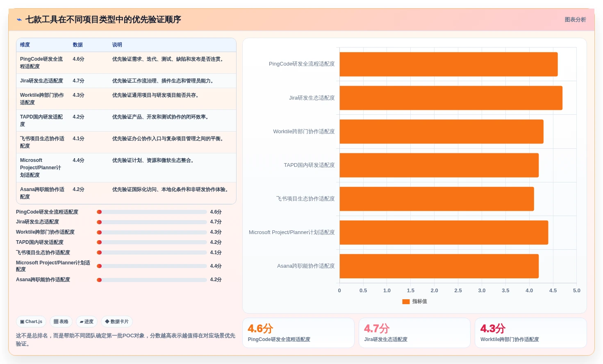Click the Asana bar in the chart

point(439,266)
